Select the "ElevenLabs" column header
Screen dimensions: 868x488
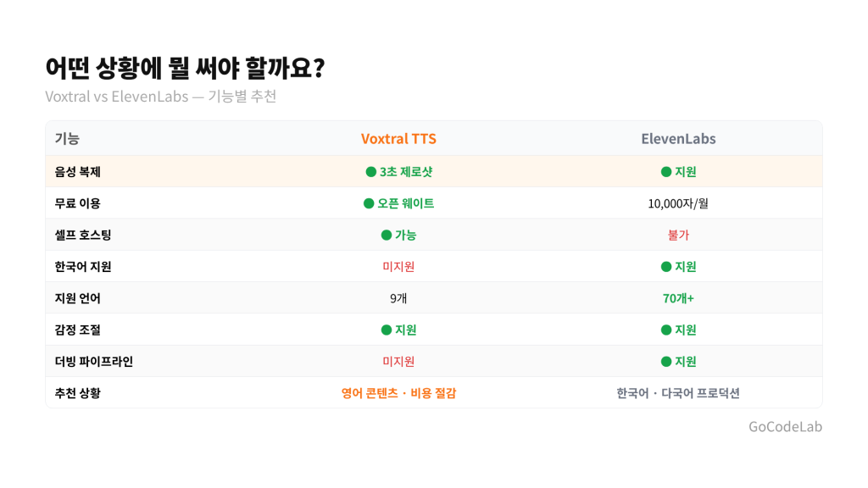(x=678, y=139)
